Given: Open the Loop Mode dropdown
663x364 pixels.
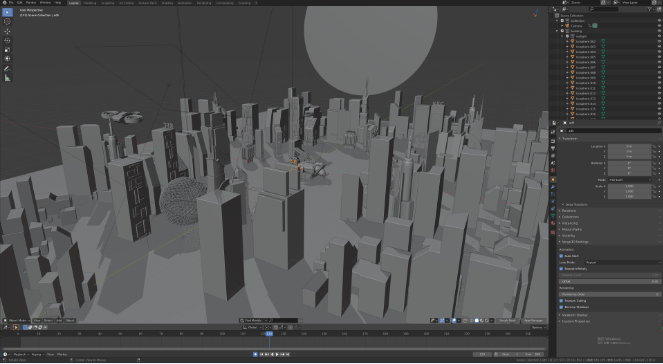Looking at the screenshot, I should coord(622,263).
